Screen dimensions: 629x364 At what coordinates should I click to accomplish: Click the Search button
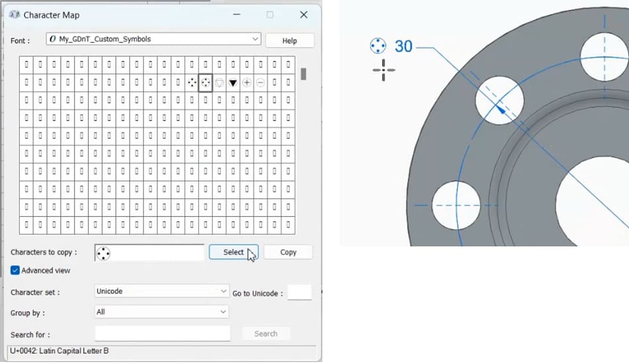(x=266, y=334)
